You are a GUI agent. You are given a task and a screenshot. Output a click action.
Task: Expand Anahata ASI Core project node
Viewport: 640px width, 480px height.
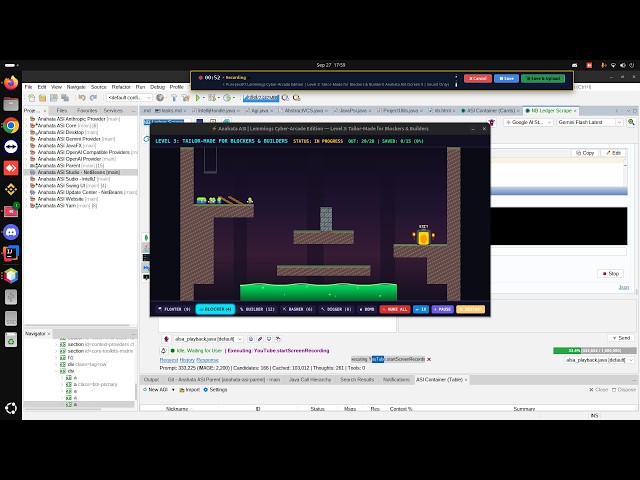click(x=27, y=126)
